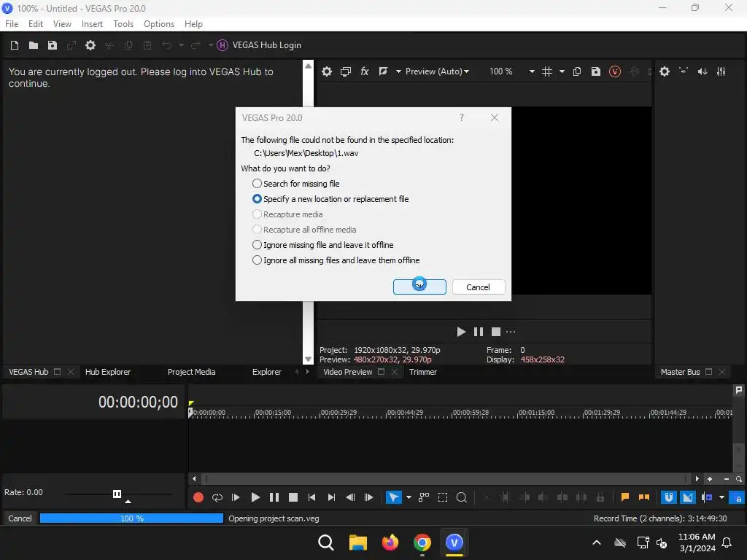Select the selection edit tool
This screenshot has height=560, width=747.
443,497
